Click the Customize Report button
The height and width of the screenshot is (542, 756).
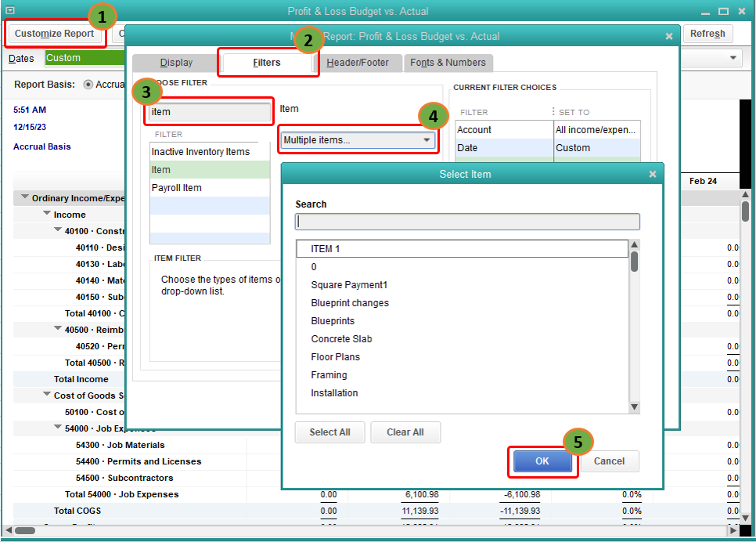click(55, 34)
